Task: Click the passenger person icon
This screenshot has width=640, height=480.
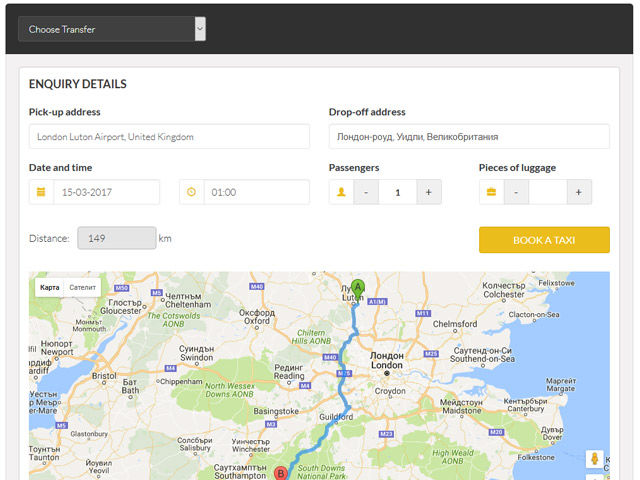Action: click(341, 192)
